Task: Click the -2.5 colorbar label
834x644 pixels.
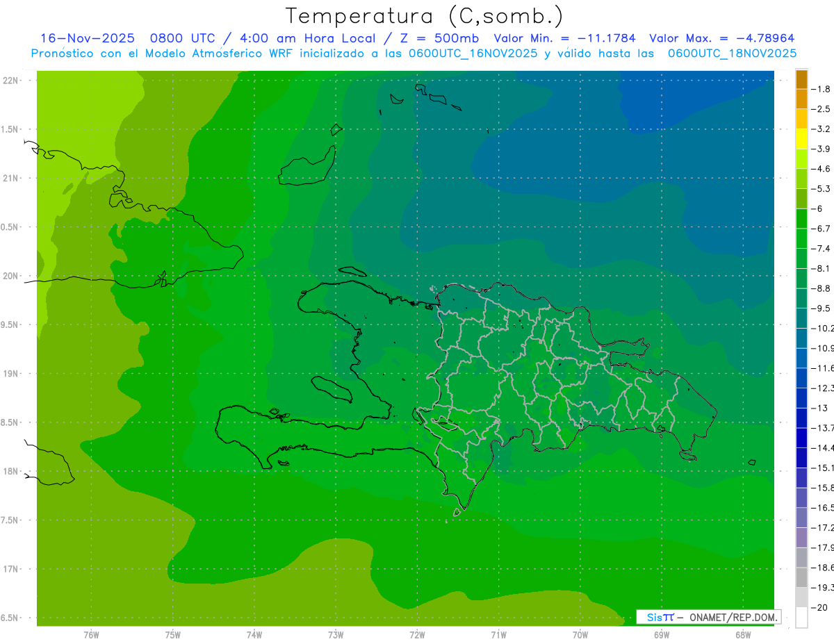Action: (x=822, y=109)
